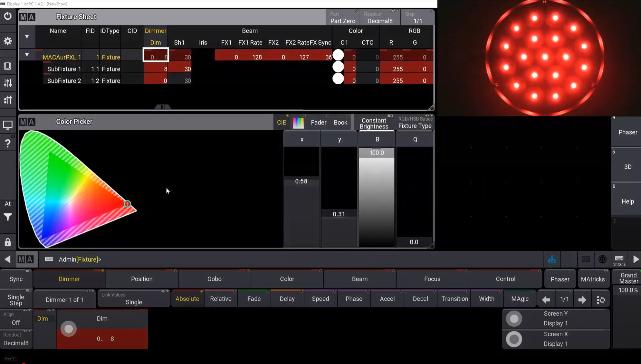Select the Beam feature group tab
The width and height of the screenshot is (641, 364).
pos(360,279)
